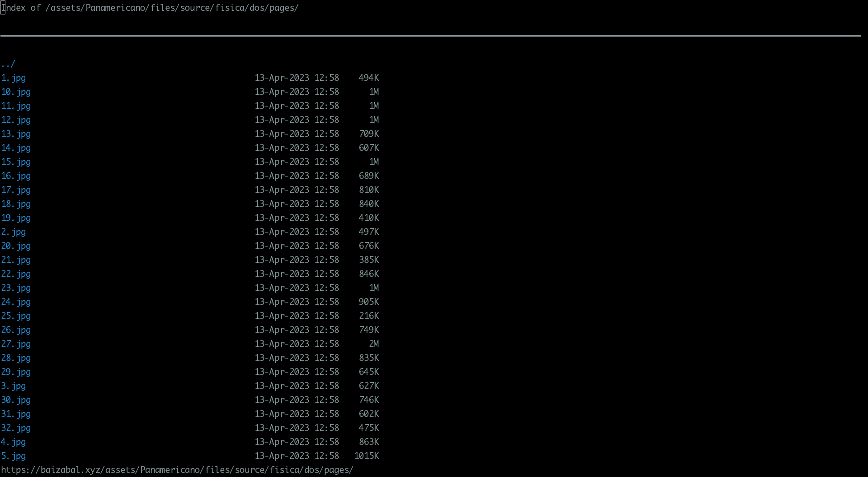Open the 5.jpg file link
The image size is (868, 477).
click(13, 456)
